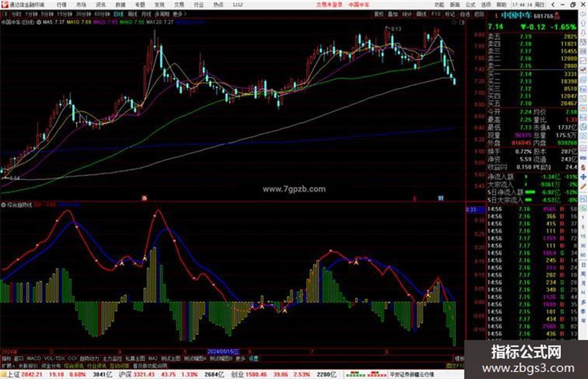588x379 pixels.
Task: Click the 60 minute icon in right sidebar
Action: point(584,255)
